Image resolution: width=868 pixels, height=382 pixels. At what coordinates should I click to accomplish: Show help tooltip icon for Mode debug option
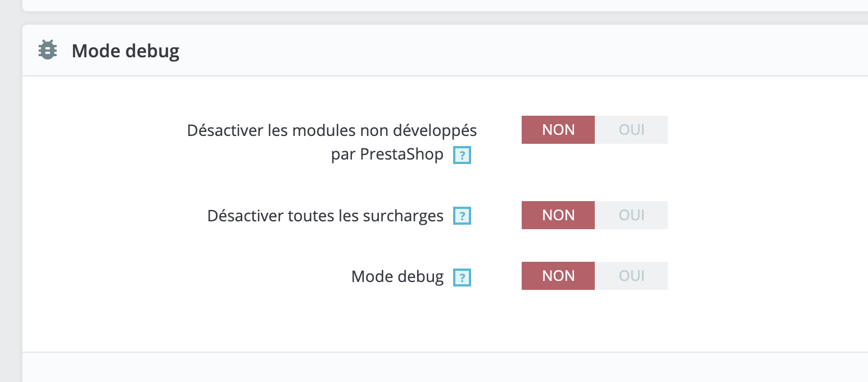[462, 277]
